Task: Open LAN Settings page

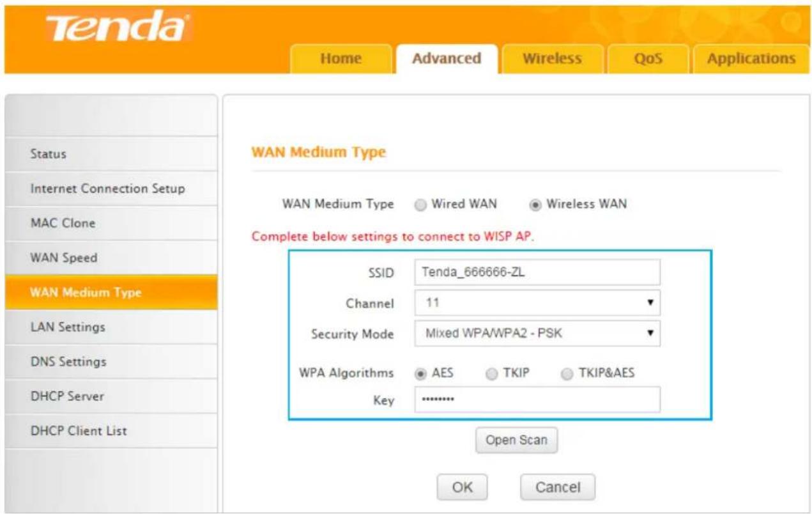Action: tap(111, 327)
